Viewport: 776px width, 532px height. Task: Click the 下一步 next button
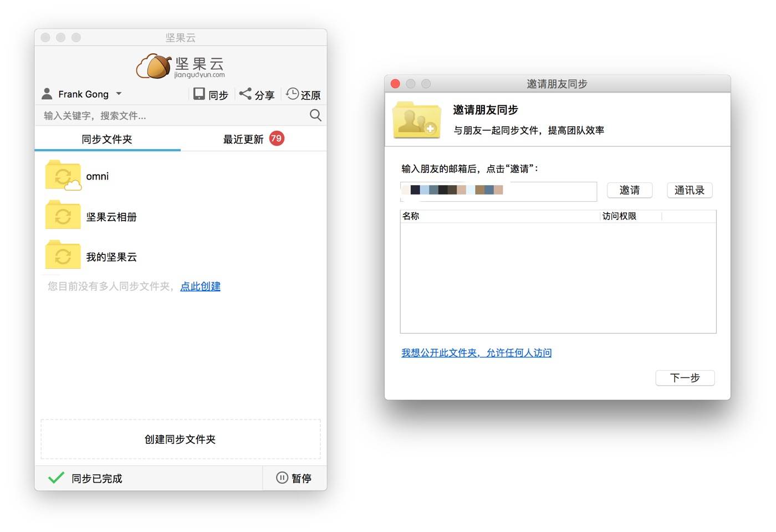tap(685, 378)
